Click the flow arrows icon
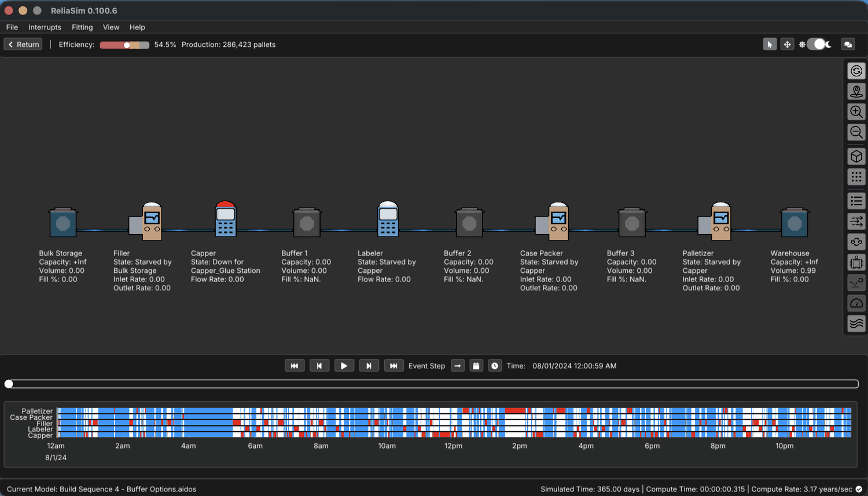The image size is (868, 496). (856, 221)
